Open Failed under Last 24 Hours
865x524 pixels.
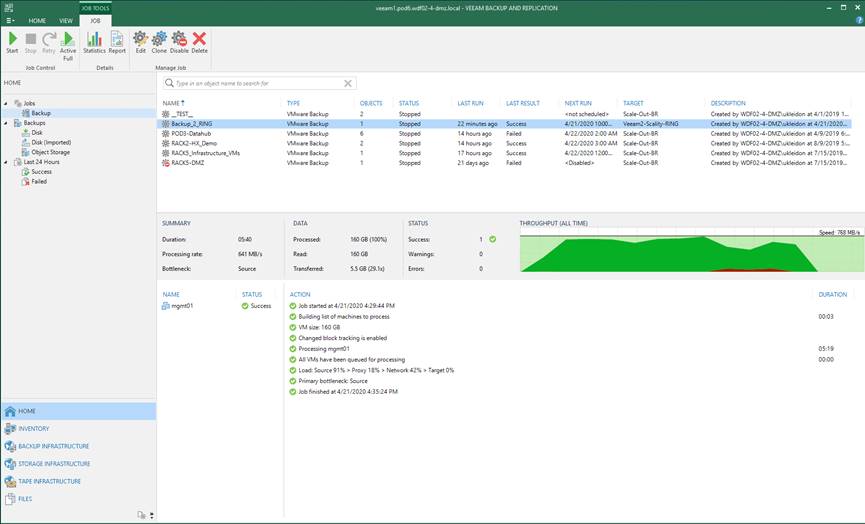tap(39, 181)
